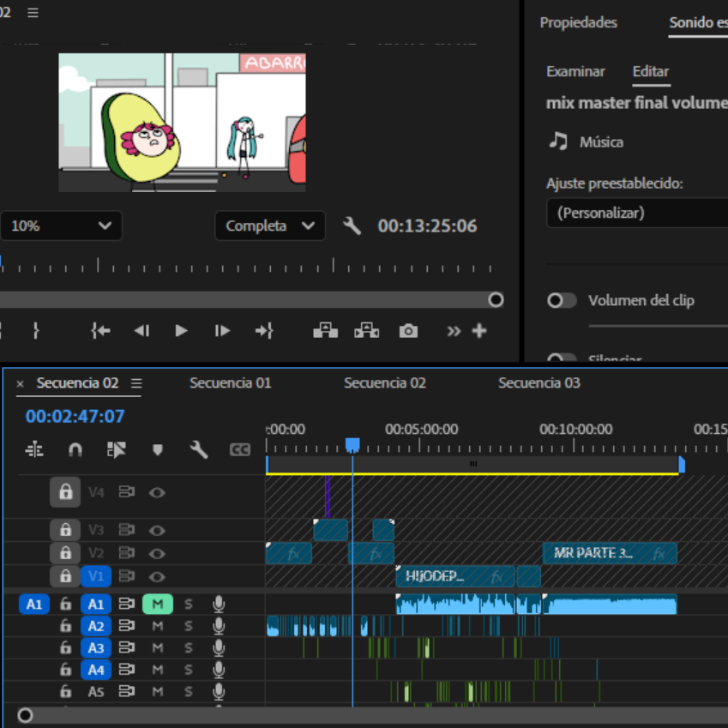
Task: Play the sequence in Program monitor
Action: pos(181,331)
